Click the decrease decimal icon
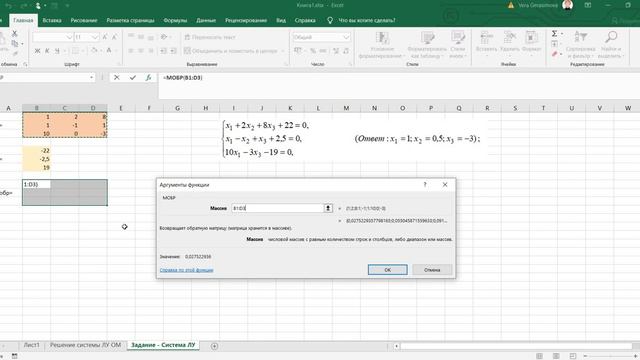Image resolution: width=640 pixels, height=360 pixels. (346, 51)
